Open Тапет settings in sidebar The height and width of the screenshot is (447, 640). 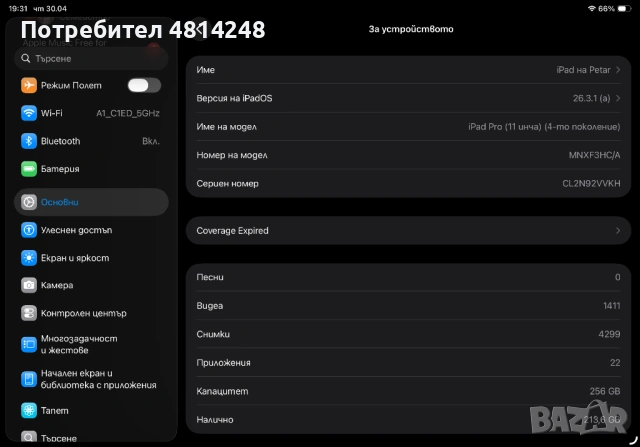[x=91, y=410]
